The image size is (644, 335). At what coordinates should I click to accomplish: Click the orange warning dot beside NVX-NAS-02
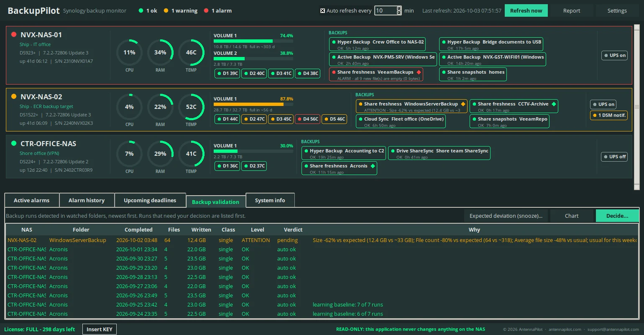[x=14, y=96]
